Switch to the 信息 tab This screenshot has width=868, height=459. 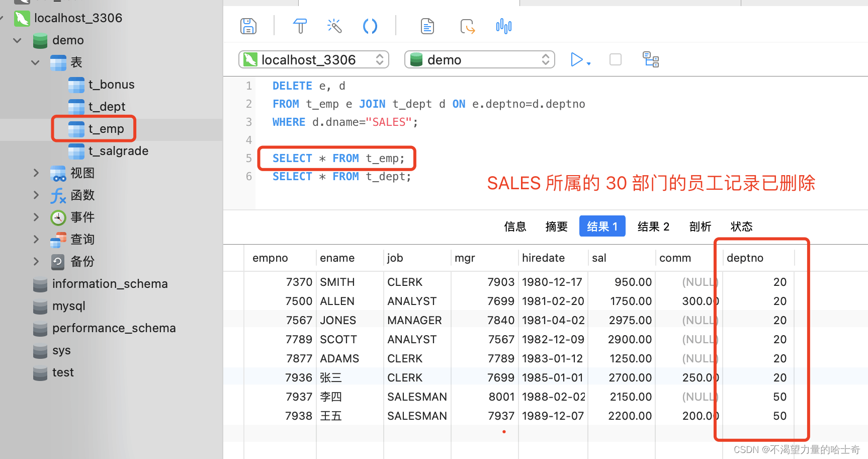point(515,226)
